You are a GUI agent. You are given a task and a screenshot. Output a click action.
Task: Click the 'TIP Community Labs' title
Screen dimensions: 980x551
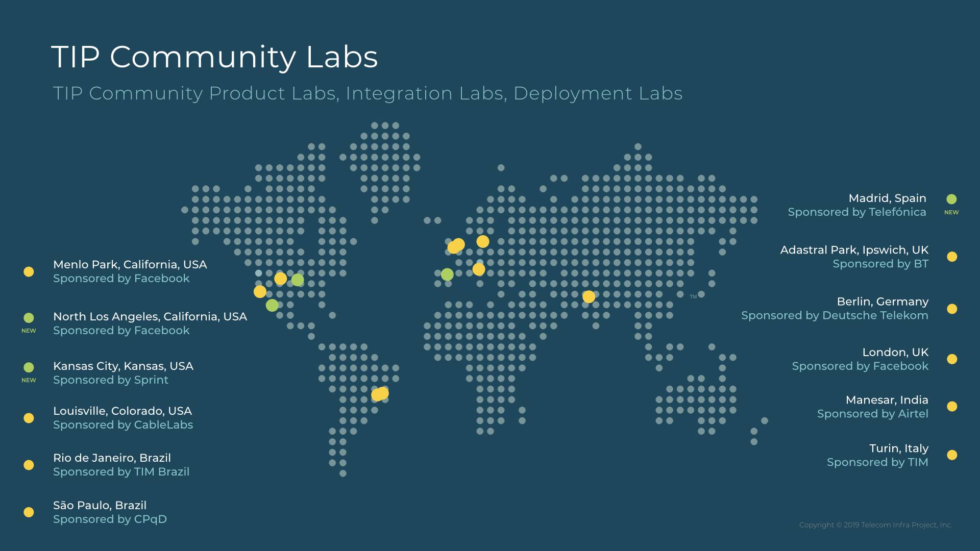(x=214, y=57)
